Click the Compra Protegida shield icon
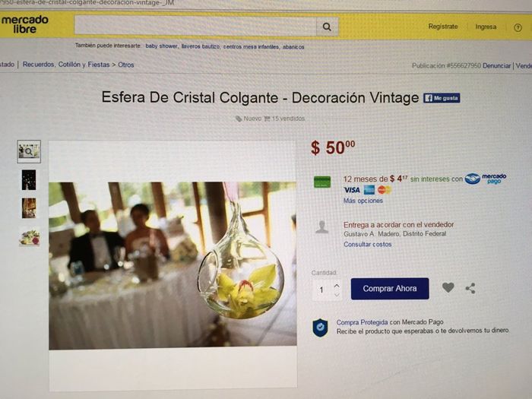The image size is (532, 399). tap(320, 328)
